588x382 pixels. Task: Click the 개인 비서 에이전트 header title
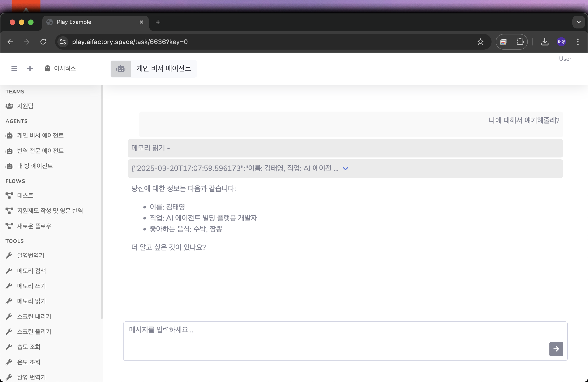164,68
